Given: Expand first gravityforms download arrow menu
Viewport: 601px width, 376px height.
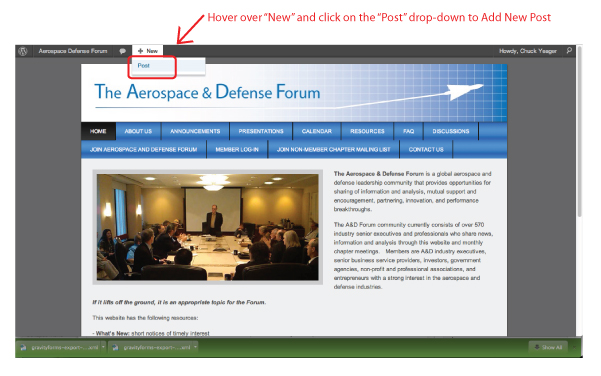Looking at the screenshot, I should pos(103,347).
